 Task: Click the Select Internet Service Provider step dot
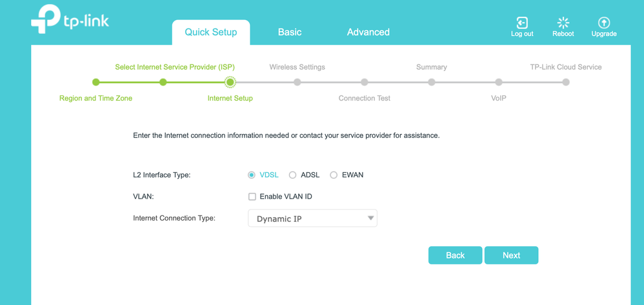coord(163,82)
